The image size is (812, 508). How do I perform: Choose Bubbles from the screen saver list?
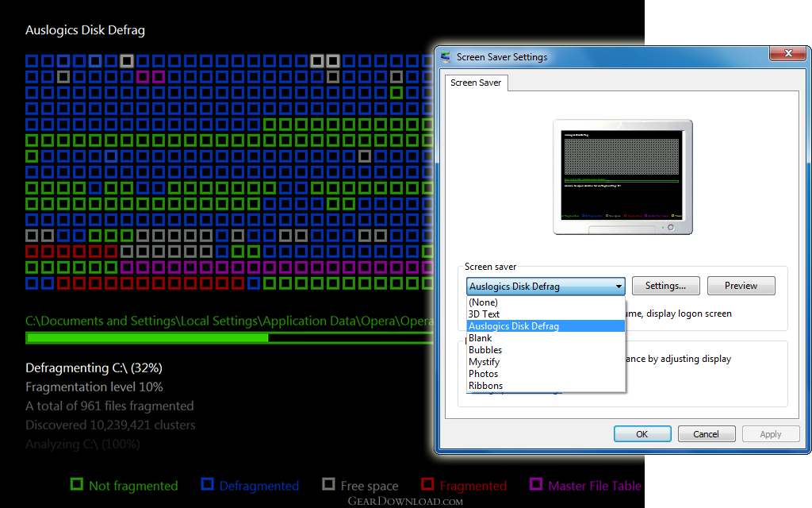click(x=546, y=350)
